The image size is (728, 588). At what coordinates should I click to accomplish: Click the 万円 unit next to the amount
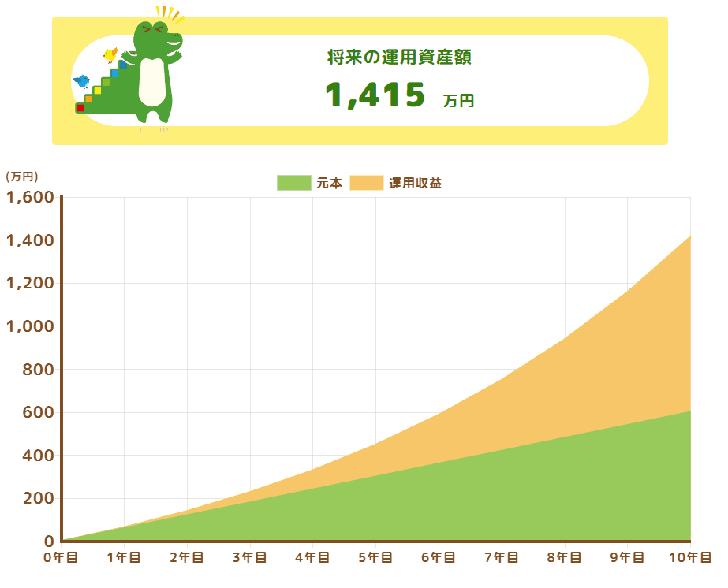click(x=458, y=100)
